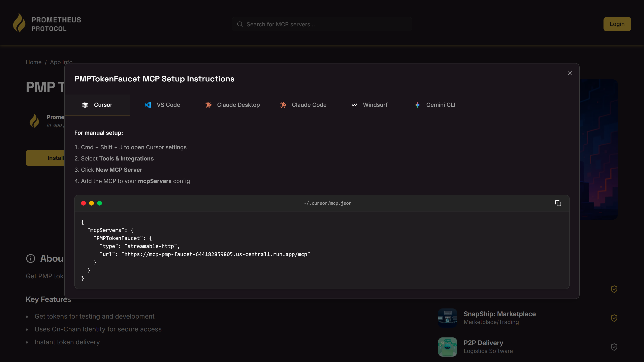The image size is (644, 362).
Task: Click the red dot in code window
Action: pyautogui.click(x=84, y=203)
